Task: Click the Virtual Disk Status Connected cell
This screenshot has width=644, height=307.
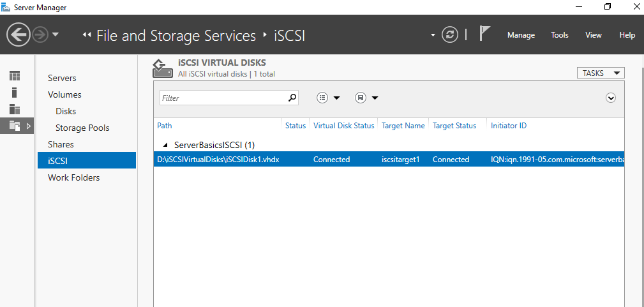Action: point(331,160)
